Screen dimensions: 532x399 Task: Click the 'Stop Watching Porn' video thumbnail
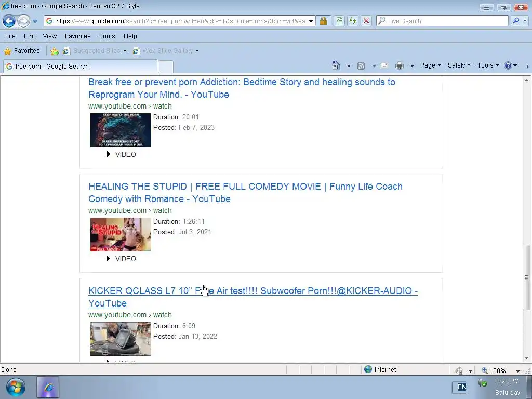coord(121,130)
